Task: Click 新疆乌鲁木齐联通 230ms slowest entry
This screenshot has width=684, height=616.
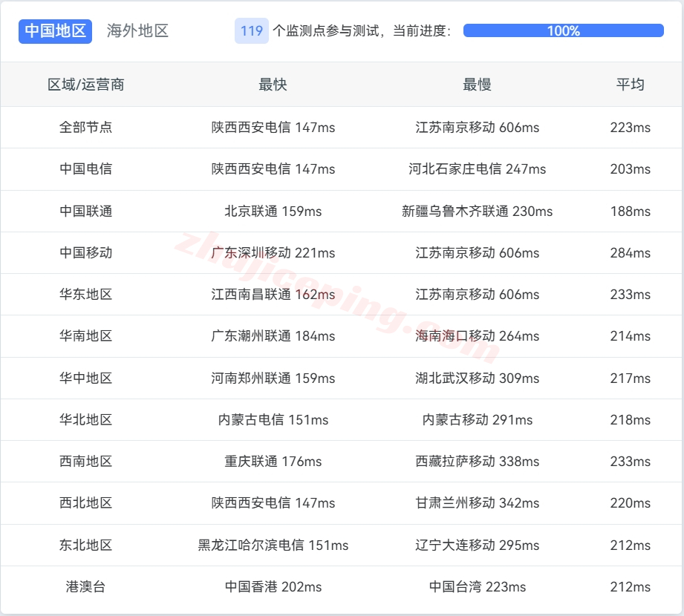Action: [x=477, y=212]
